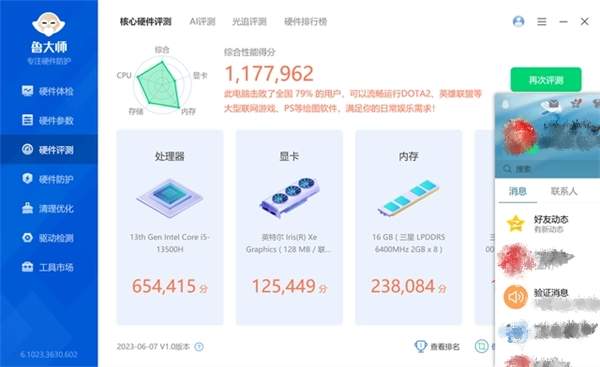Open 工具市场 via its toolbox icon
600x367 pixels.
(28, 267)
